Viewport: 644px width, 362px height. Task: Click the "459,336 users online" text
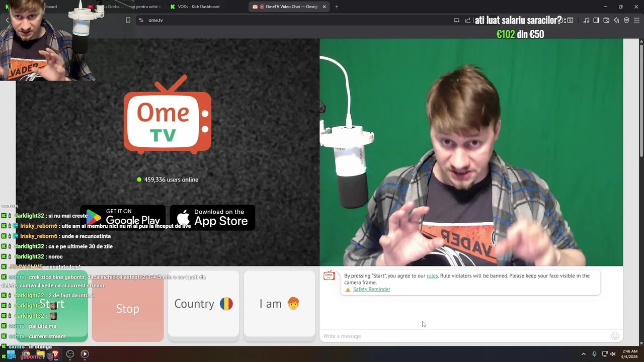(171, 179)
